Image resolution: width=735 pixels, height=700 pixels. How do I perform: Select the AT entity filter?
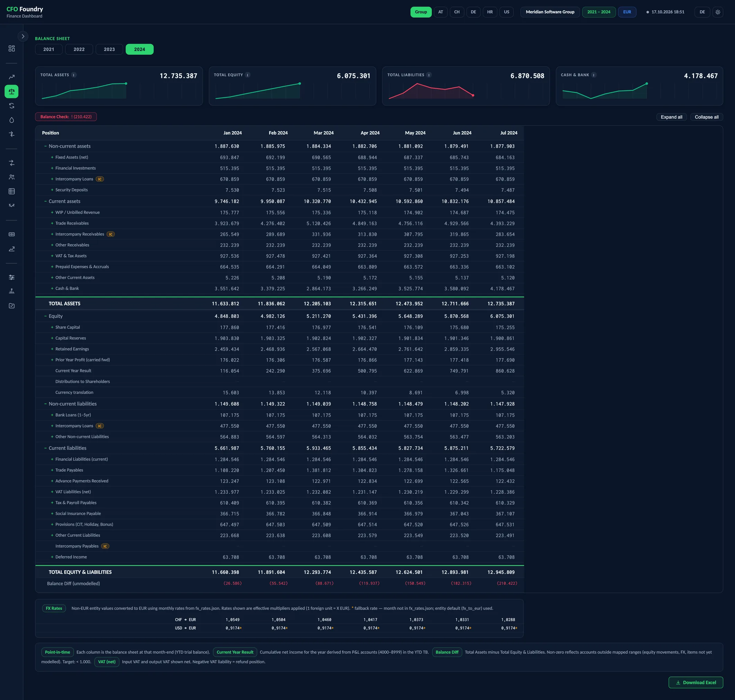(441, 12)
